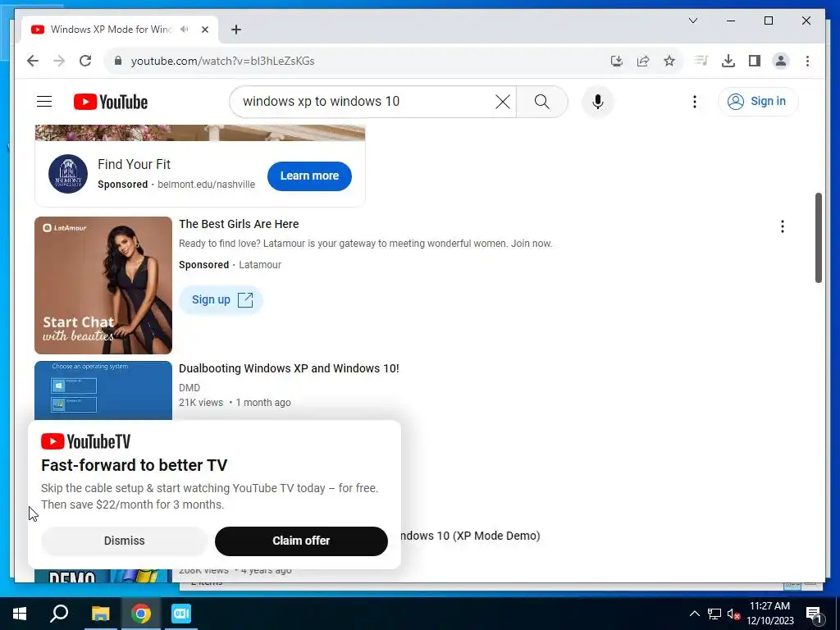840x630 pixels.
Task: Open the Windows notification center
Action: [x=814, y=614]
